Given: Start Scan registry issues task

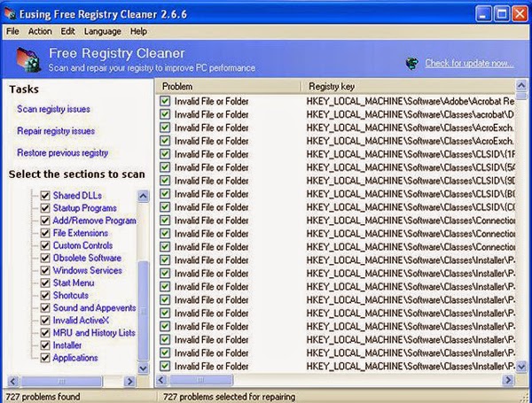Looking at the screenshot, I should (53, 109).
